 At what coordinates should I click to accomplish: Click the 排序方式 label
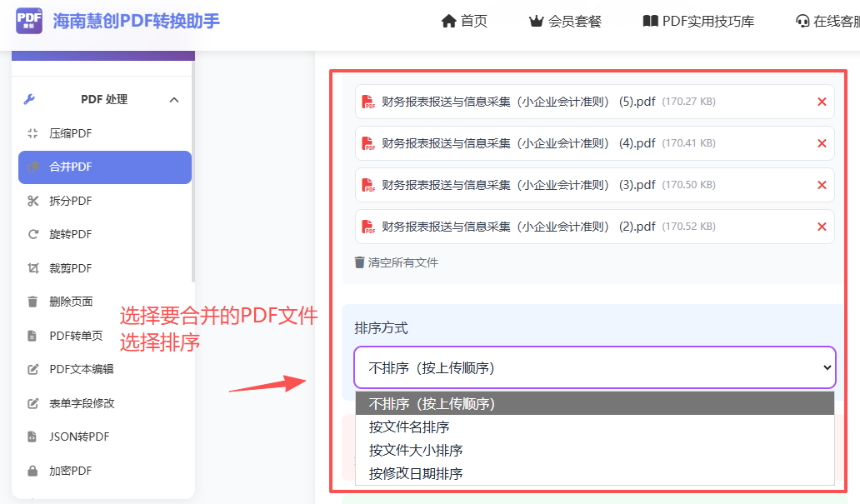pyautogui.click(x=381, y=328)
